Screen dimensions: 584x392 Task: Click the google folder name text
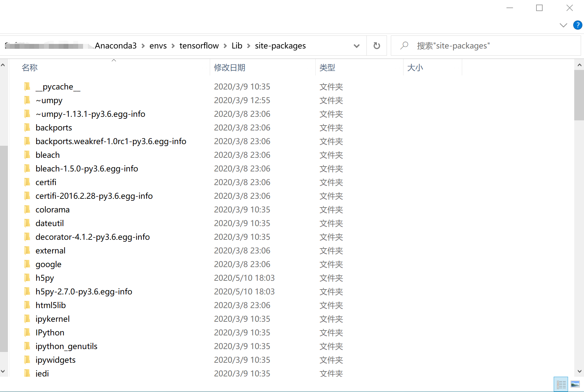pyautogui.click(x=48, y=264)
